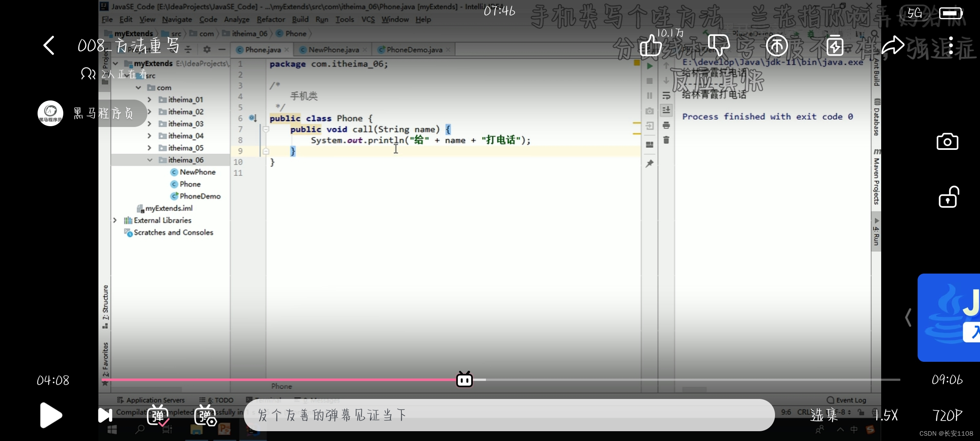Screen dimensions: 980x441
Task: Collapse the com folder
Action: coord(138,88)
